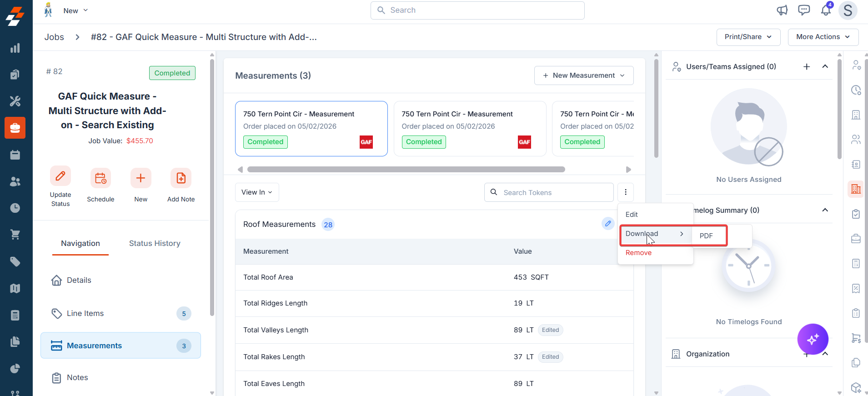Click the Total Roof Area row

coord(434,277)
